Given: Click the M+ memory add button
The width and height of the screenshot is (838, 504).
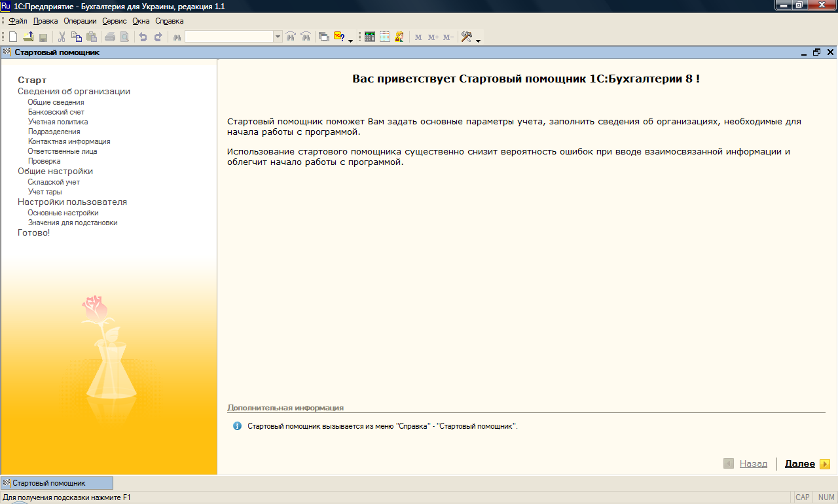Looking at the screenshot, I should pyautogui.click(x=433, y=37).
